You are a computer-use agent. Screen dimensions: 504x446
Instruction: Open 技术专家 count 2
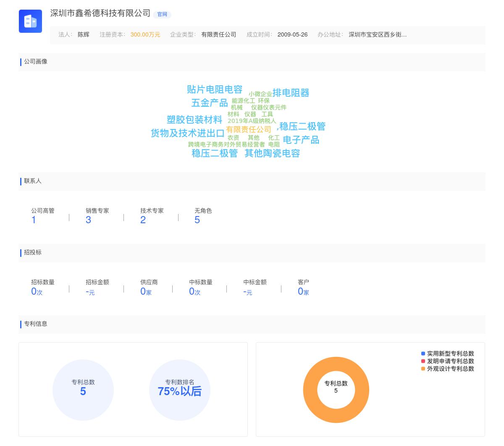[143, 220]
